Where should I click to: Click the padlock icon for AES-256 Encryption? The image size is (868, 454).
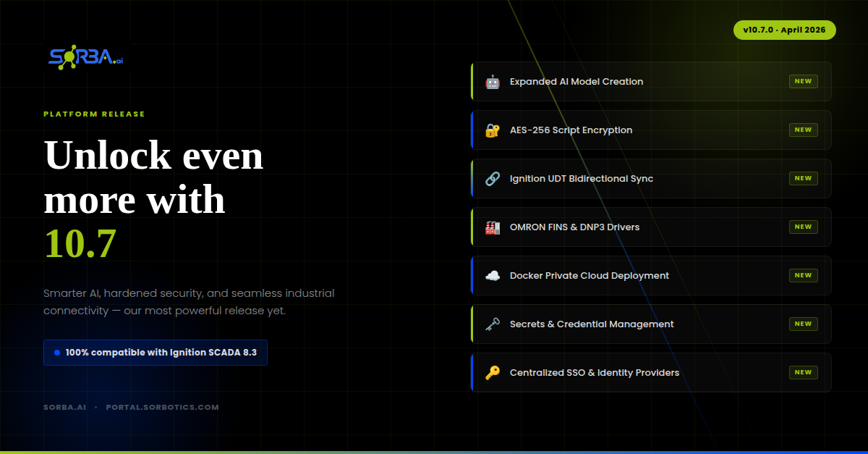point(493,130)
